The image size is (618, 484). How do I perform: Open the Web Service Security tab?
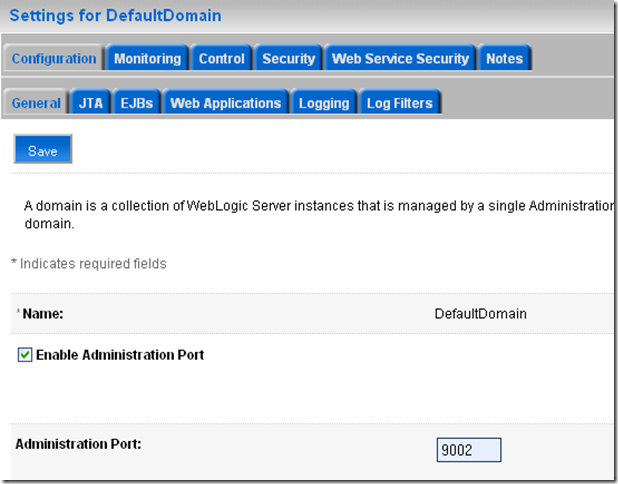pos(400,59)
